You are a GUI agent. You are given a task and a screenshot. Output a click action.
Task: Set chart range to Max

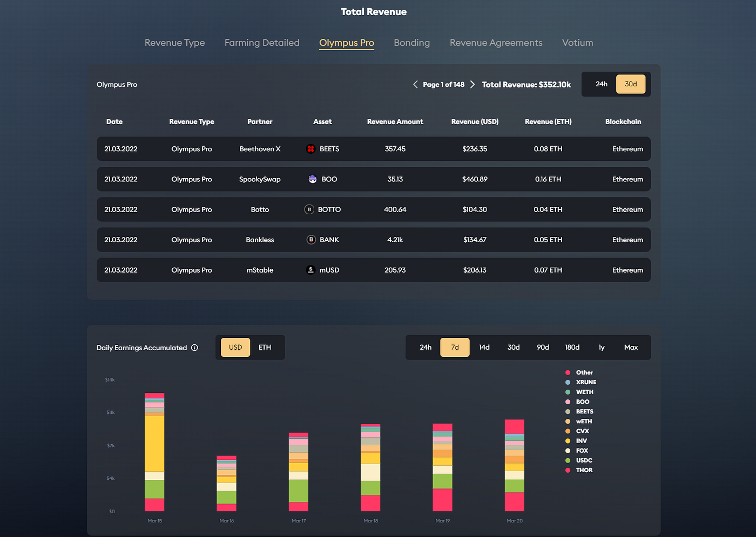(x=631, y=348)
